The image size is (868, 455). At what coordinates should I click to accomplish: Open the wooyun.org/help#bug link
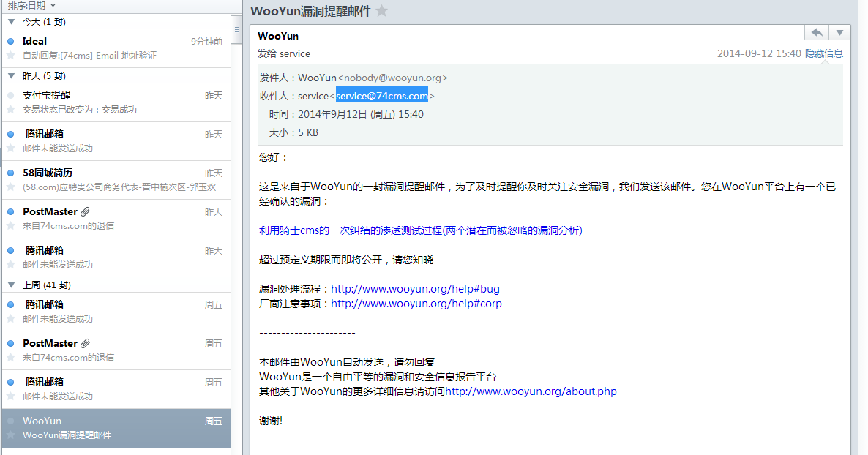tap(415, 289)
